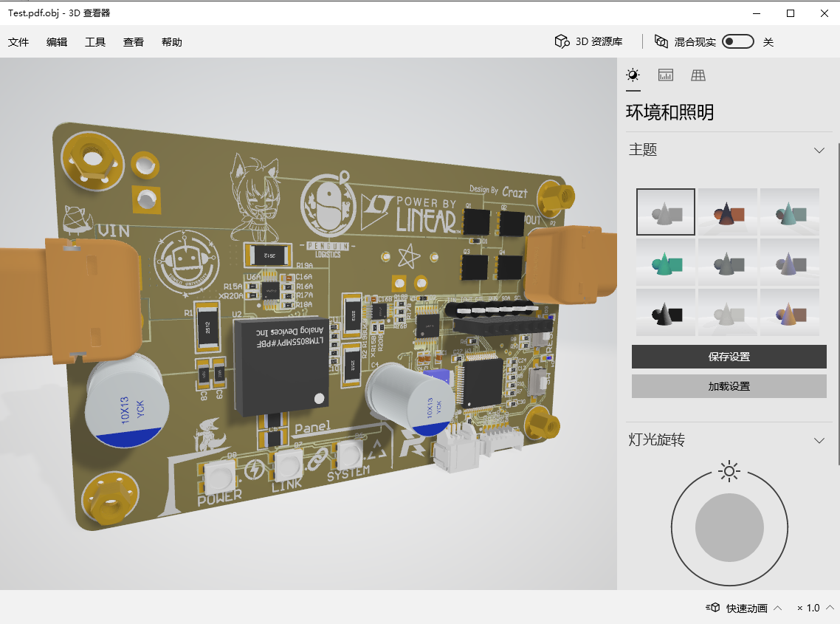
Task: Open the × 1.0 speed dropdown
Action: coord(816,608)
